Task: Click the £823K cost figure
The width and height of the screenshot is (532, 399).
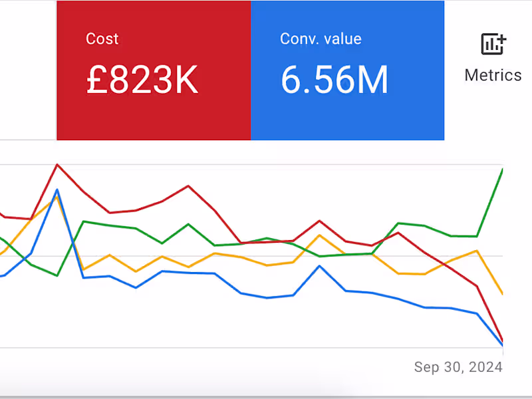Action: click(x=142, y=80)
